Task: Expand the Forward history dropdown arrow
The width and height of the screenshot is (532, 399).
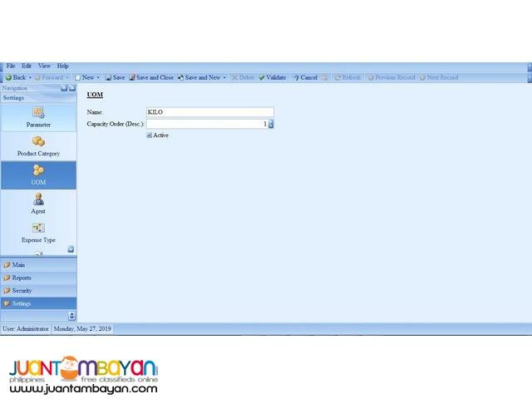Action: click(66, 77)
